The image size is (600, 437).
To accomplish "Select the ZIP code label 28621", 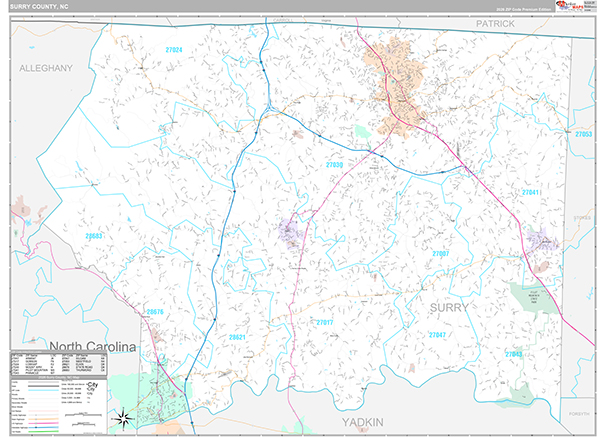I will [x=237, y=337].
